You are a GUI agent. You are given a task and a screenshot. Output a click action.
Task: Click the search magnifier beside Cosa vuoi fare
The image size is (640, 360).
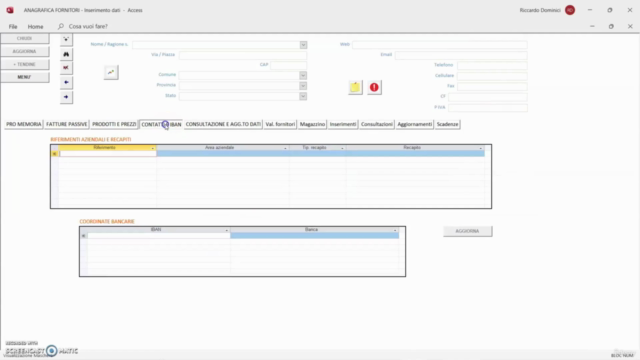pos(61,26)
